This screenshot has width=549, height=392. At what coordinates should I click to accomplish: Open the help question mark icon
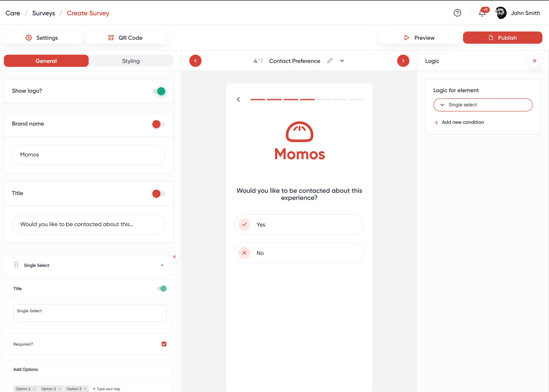pyautogui.click(x=457, y=13)
